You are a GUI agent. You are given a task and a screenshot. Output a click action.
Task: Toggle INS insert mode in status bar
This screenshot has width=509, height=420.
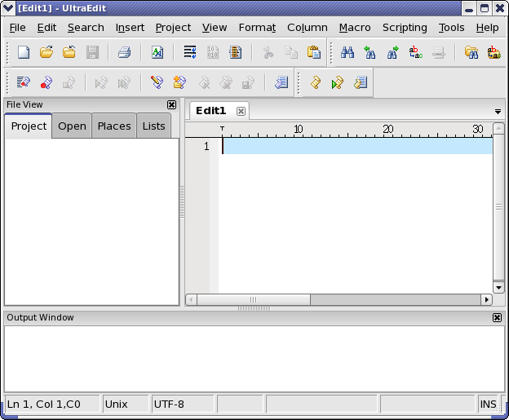[488, 404]
